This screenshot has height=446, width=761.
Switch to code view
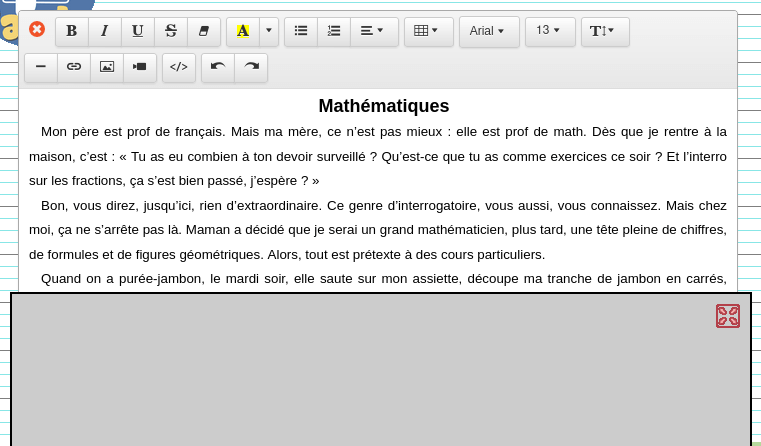pyautogui.click(x=179, y=67)
